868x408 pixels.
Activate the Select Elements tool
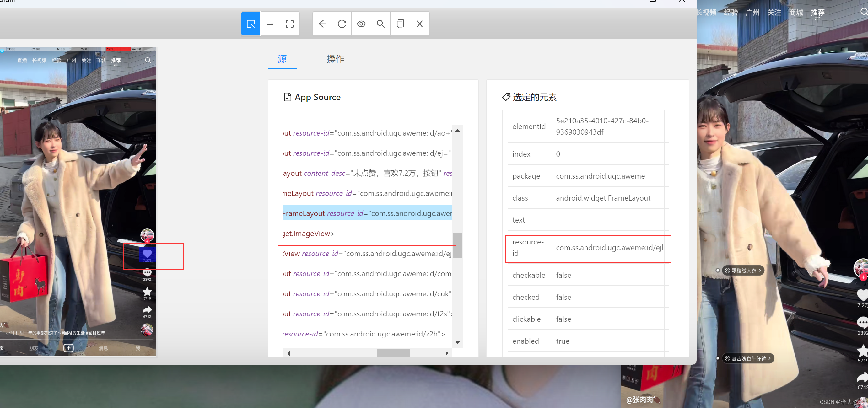pos(251,24)
